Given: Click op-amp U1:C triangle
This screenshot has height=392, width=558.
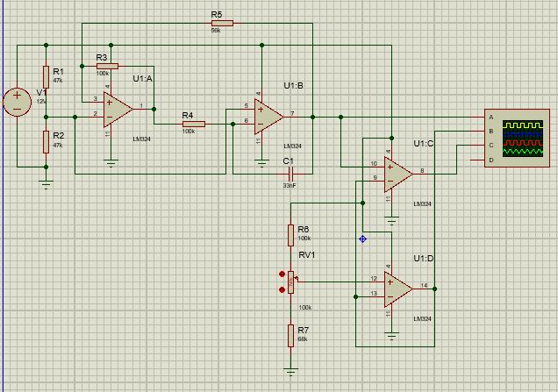Looking at the screenshot, I should (x=398, y=175).
